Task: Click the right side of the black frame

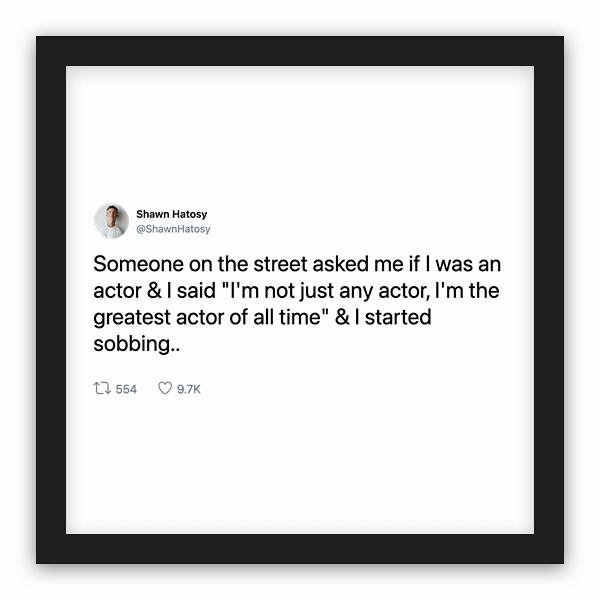Action: (x=549, y=300)
